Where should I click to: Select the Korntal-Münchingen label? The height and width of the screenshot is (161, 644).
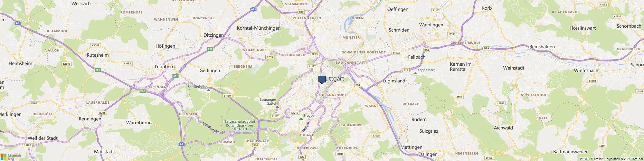(259, 28)
